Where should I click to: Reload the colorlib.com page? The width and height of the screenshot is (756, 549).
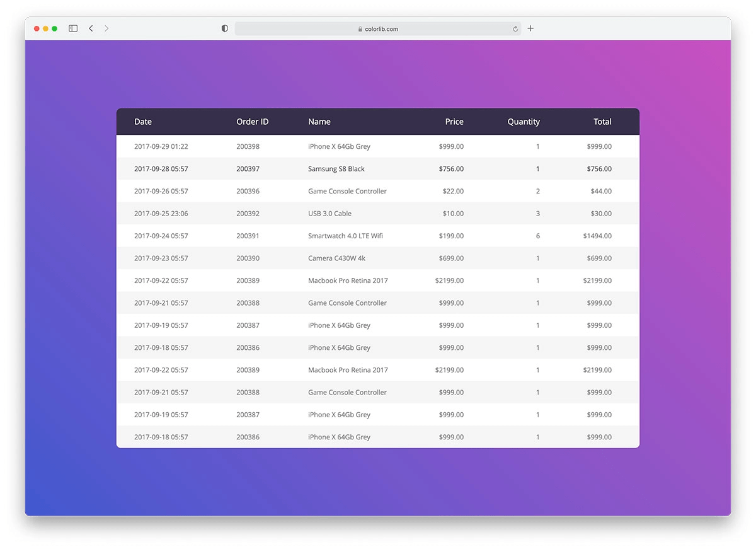pyautogui.click(x=515, y=28)
